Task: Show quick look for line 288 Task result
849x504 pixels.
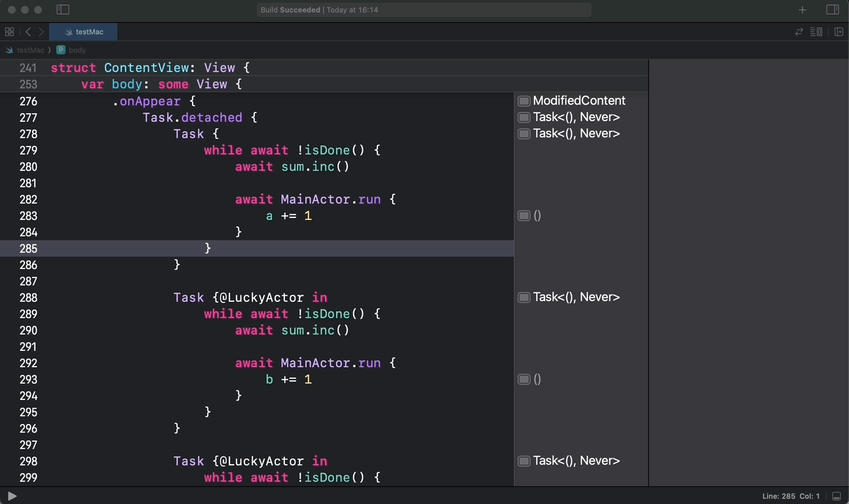Action: coord(524,297)
